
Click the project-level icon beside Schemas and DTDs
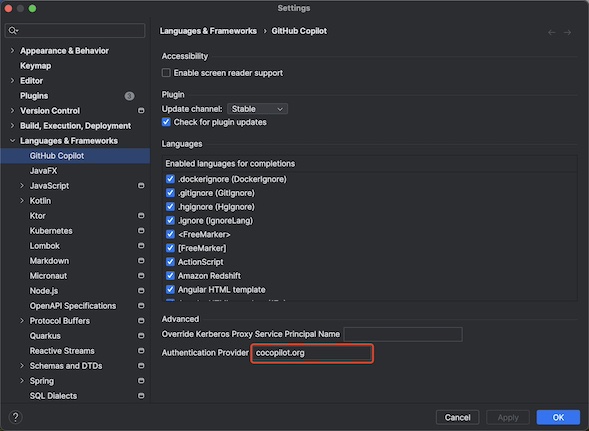coord(141,366)
